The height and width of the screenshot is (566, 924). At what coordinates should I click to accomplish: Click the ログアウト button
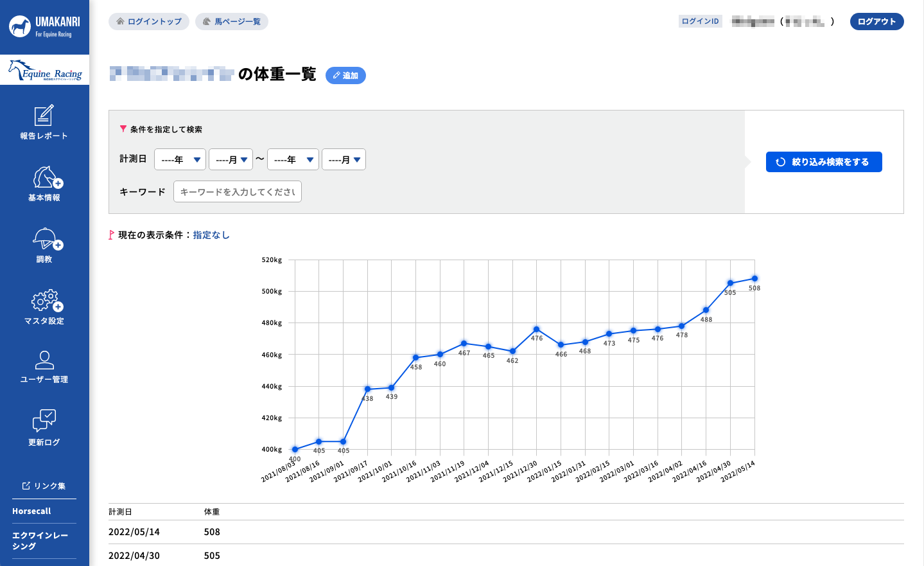point(876,22)
